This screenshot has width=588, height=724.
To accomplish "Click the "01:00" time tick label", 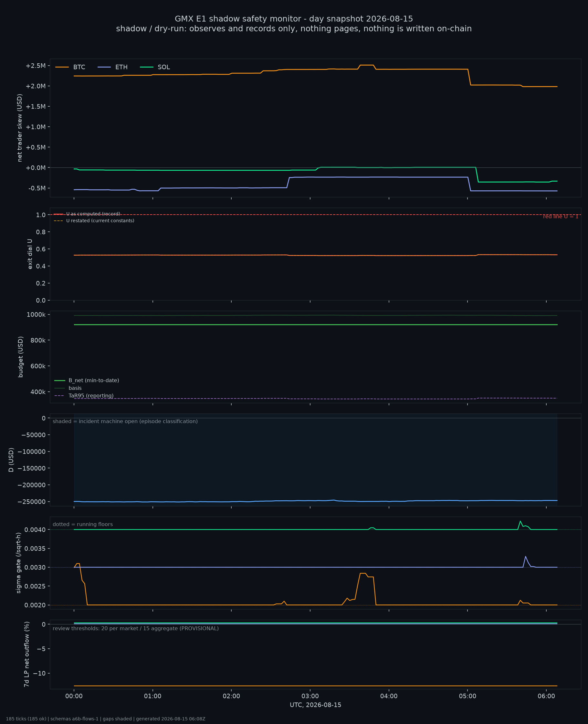I will click(153, 696).
